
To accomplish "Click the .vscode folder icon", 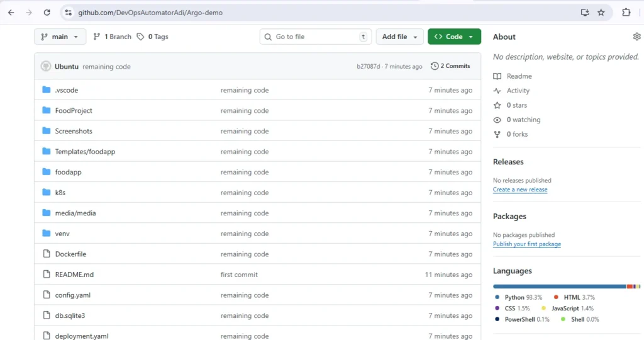I will 46,90.
